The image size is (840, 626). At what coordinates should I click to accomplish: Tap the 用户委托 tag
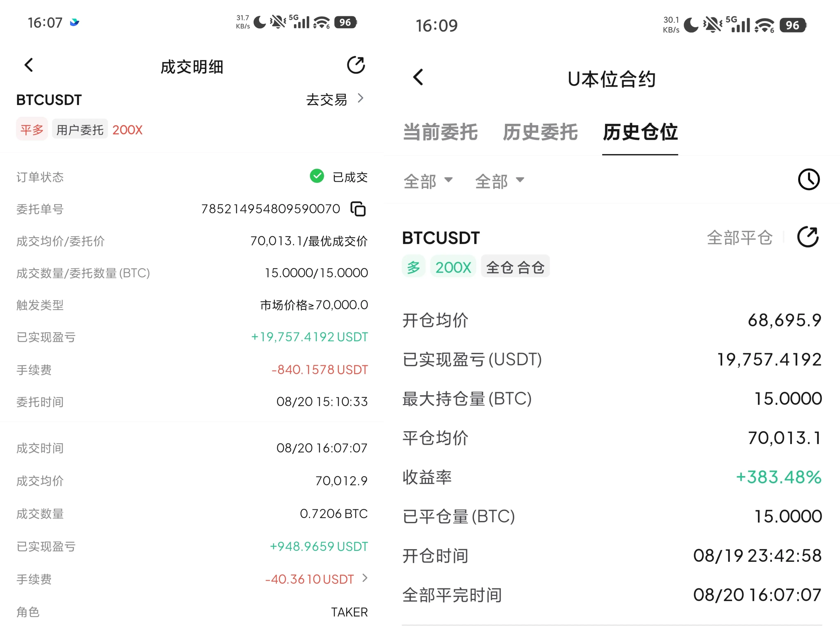pos(80,129)
